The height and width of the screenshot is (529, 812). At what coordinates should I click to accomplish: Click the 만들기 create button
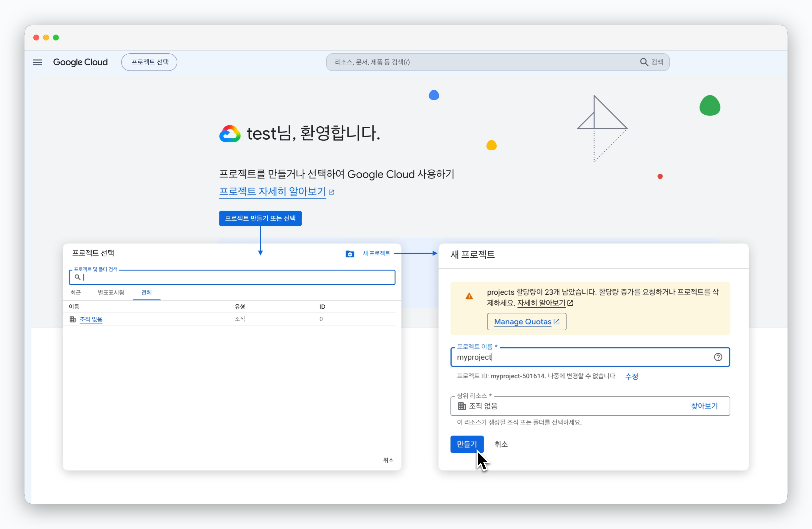pos(467,444)
